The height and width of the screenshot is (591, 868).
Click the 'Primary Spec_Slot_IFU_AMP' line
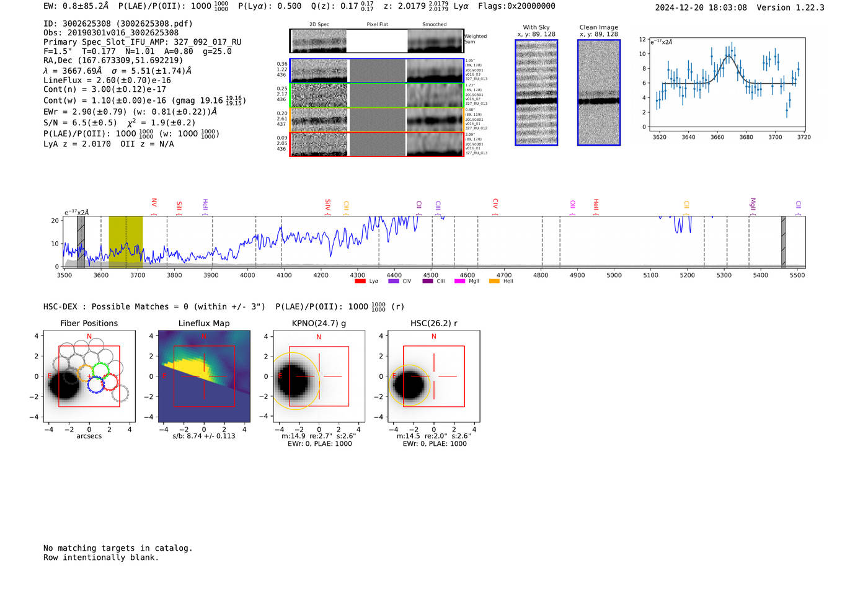pyautogui.click(x=143, y=42)
